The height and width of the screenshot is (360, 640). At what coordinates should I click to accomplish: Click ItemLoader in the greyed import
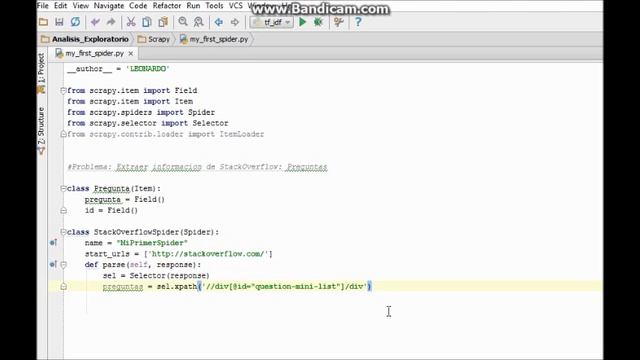[242, 134]
